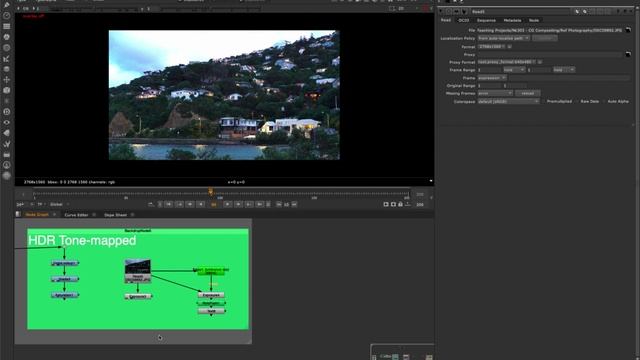Viewport: 640px width, 360px height.
Task: Open first Frame Range hold dropdown
Action: pyautogui.click(x=514, y=70)
